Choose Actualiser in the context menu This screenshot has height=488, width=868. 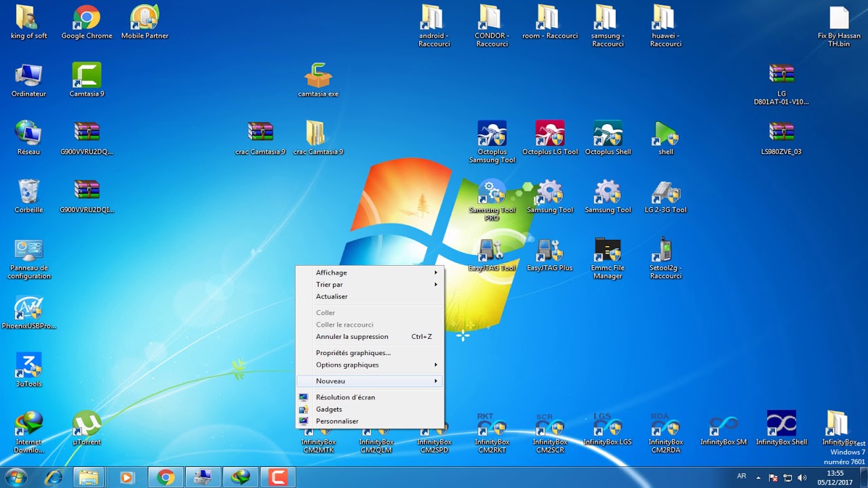point(370,296)
